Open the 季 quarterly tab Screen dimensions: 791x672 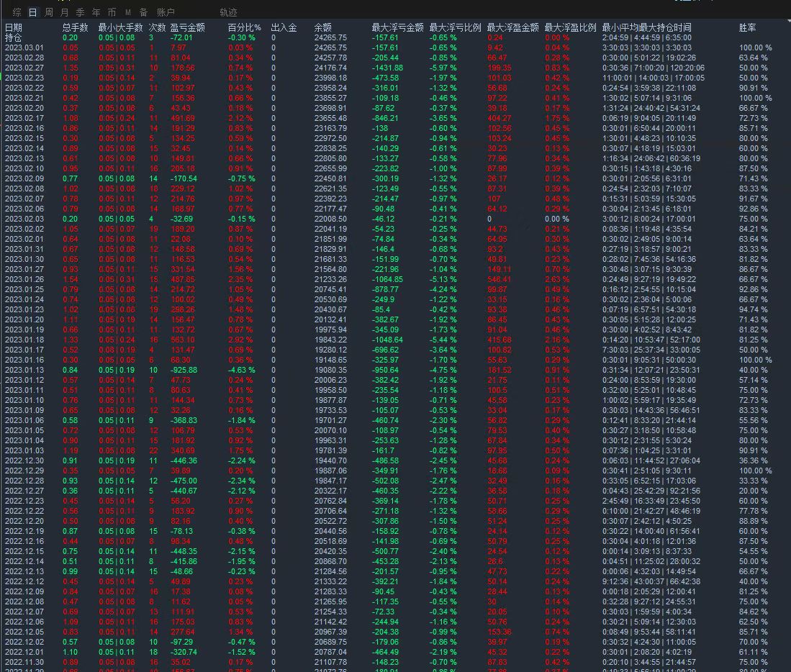click(80, 12)
